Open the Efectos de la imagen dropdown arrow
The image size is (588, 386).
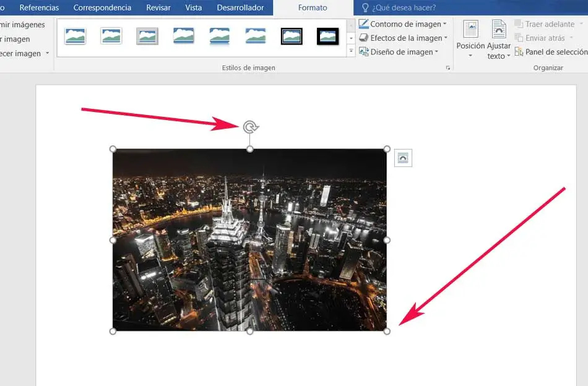tap(446, 38)
